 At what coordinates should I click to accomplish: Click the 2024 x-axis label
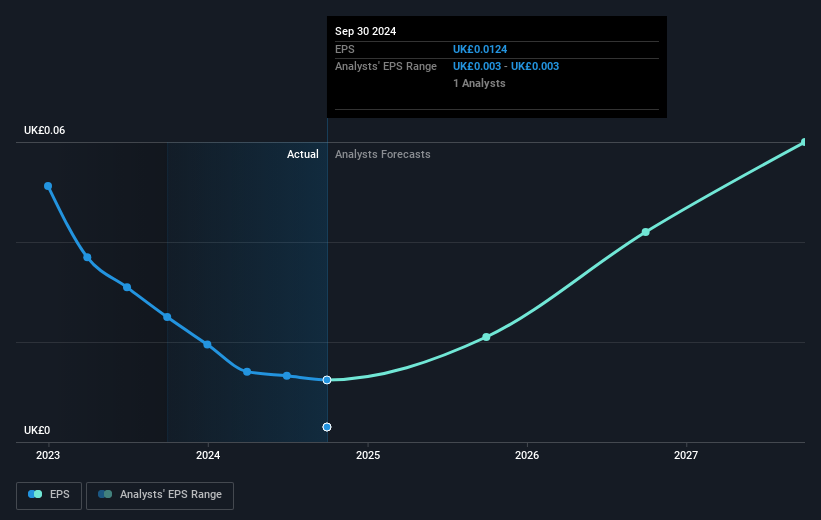[x=208, y=455]
